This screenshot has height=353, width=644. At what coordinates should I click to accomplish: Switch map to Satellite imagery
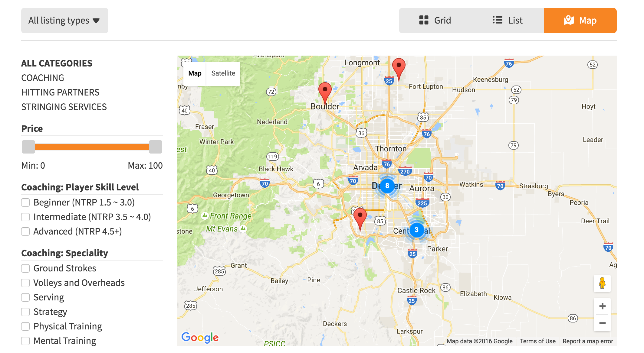pos(223,73)
